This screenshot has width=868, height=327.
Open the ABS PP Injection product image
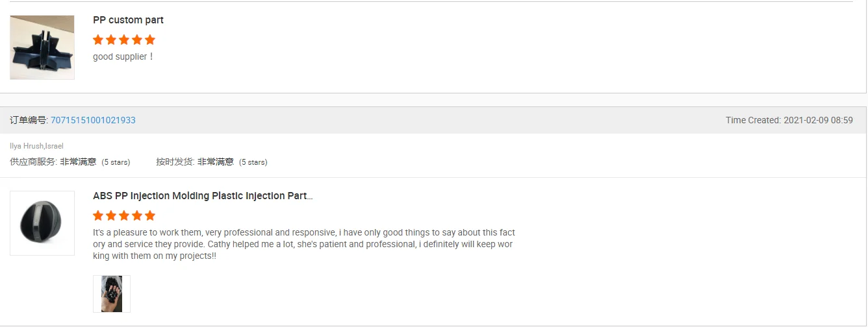pos(42,223)
